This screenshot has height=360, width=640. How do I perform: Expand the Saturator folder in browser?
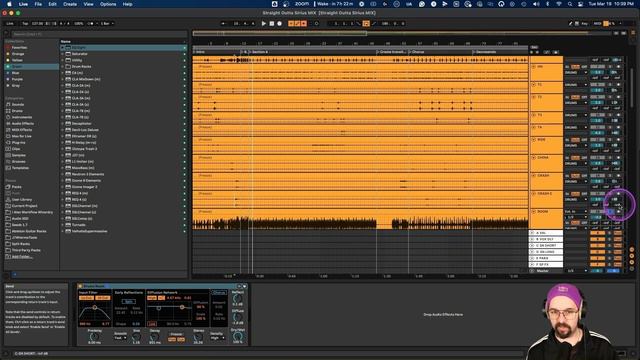pos(63,54)
